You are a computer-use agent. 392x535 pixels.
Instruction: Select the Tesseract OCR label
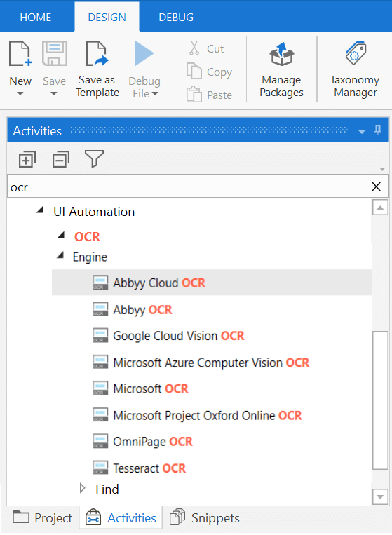point(149,468)
